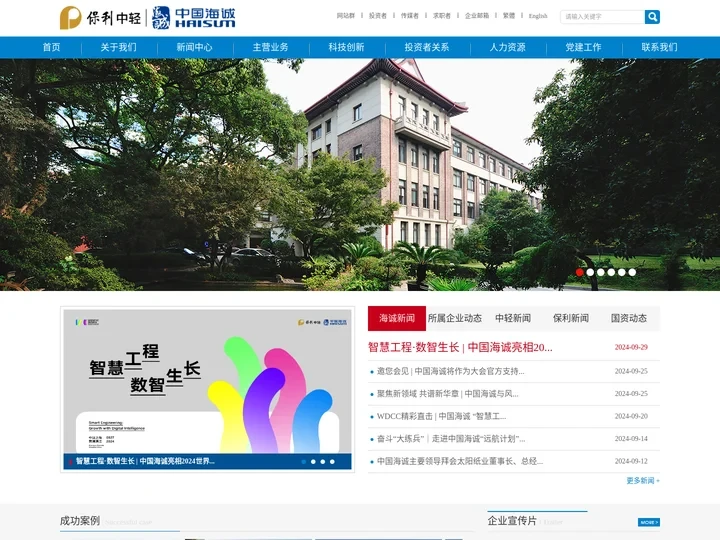Switch to 中轻新闻 news tab
The width and height of the screenshot is (720, 540).
(x=513, y=318)
